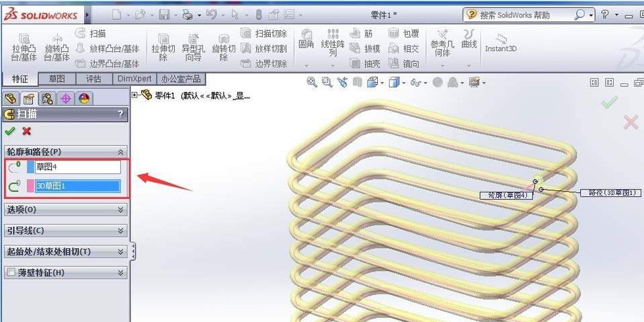Click the 轮廓(草图4) callout label in viewport
644x322 pixels.
[506, 196]
